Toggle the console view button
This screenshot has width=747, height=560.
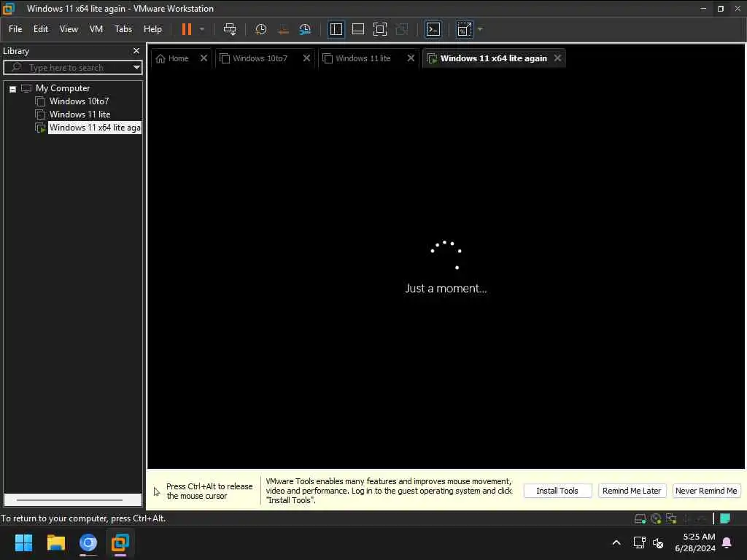[433, 29]
